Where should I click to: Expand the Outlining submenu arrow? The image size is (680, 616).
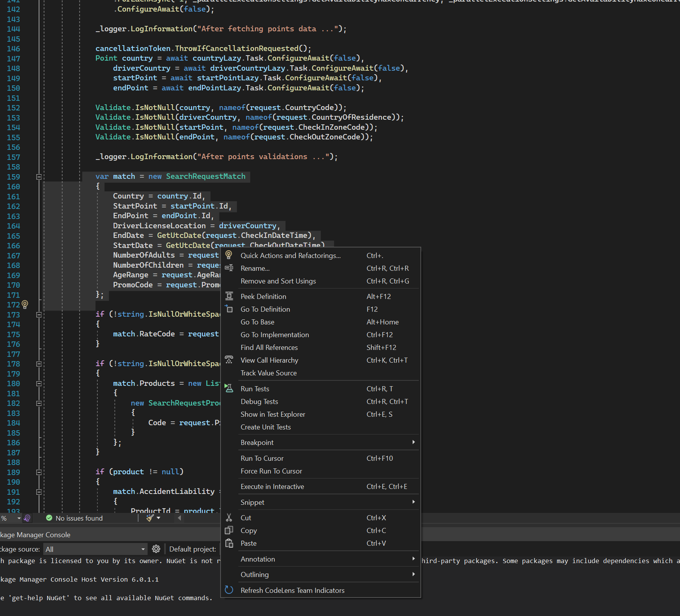coord(413,574)
